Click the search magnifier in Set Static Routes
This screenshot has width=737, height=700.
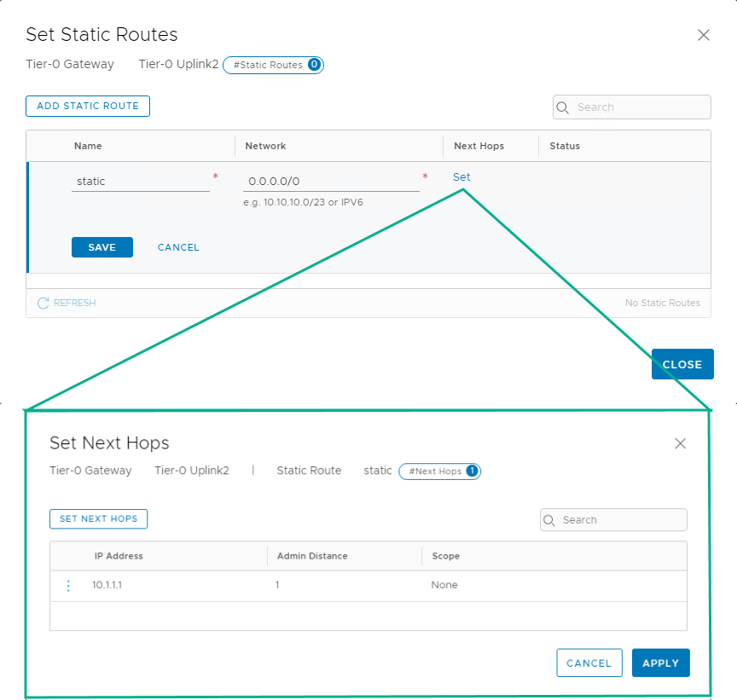click(x=563, y=107)
